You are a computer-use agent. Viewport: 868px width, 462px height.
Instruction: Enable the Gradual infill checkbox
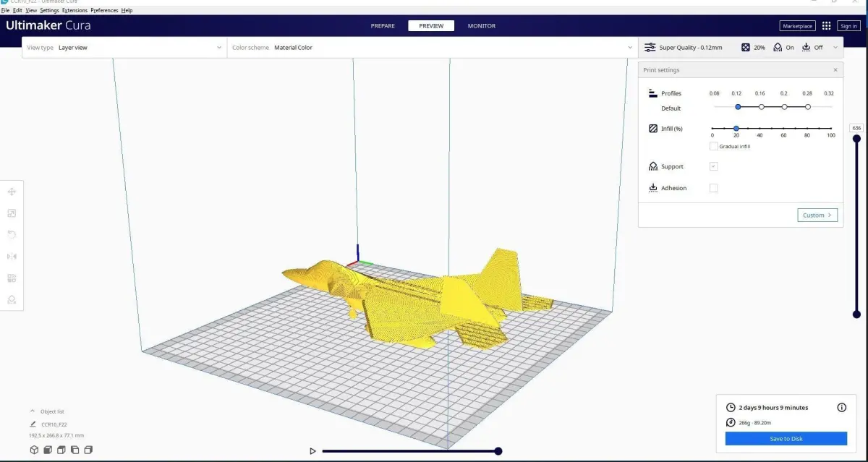[x=714, y=146]
